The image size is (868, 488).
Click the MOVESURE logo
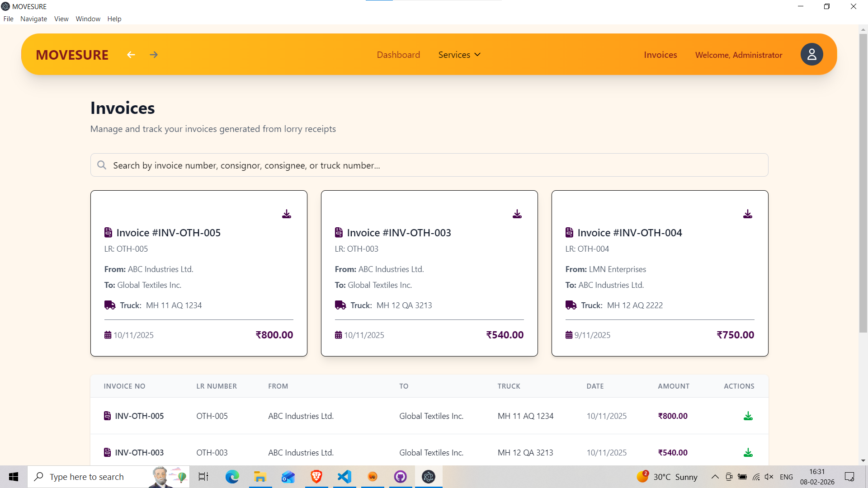click(x=72, y=55)
